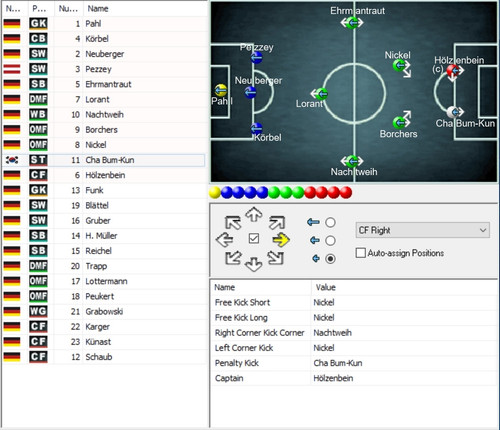Viewport: 500px width, 430px height.
Task: Click Borchers player marker on pitch
Action: coord(399,123)
